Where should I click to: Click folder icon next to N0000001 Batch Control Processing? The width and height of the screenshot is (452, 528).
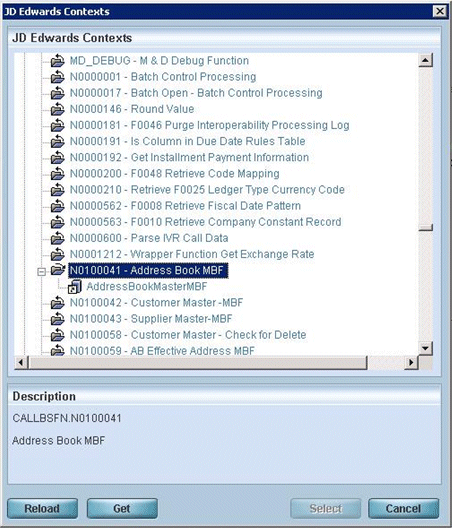(x=58, y=76)
